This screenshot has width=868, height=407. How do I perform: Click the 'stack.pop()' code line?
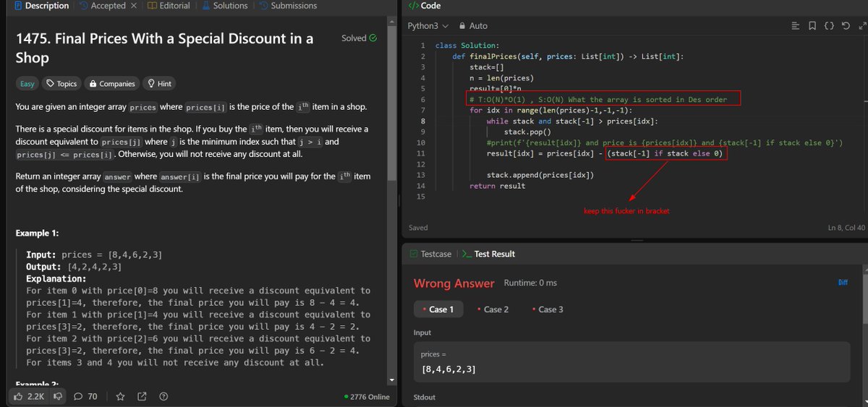pyautogui.click(x=527, y=132)
